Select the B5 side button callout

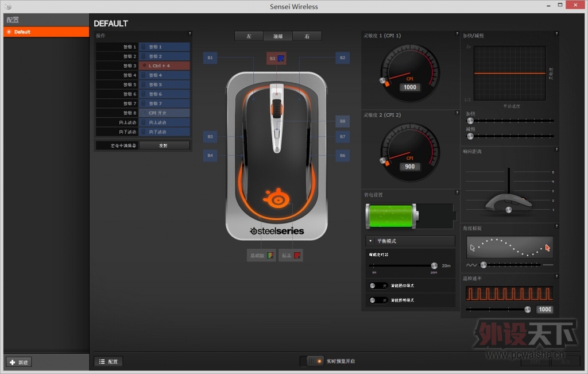[x=210, y=137]
